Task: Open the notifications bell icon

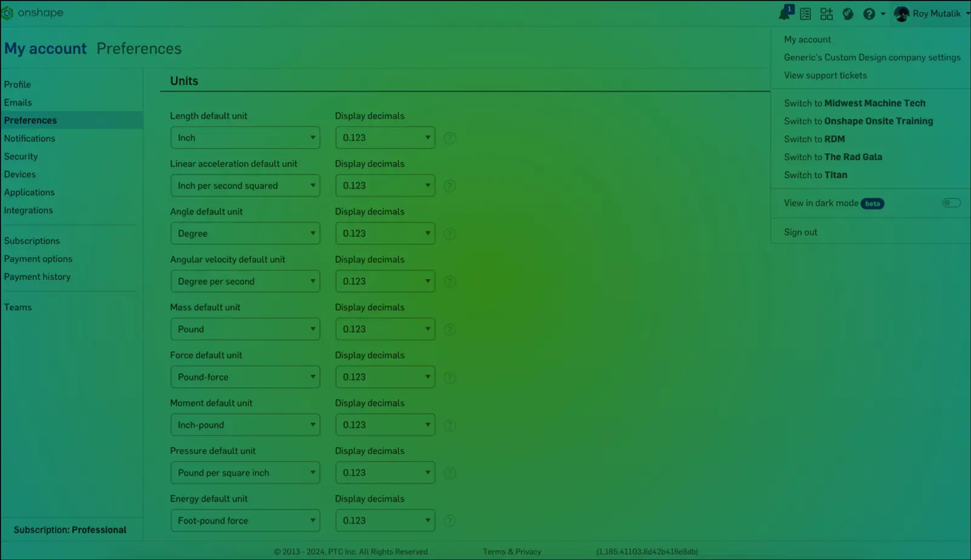Action: pyautogui.click(x=786, y=13)
